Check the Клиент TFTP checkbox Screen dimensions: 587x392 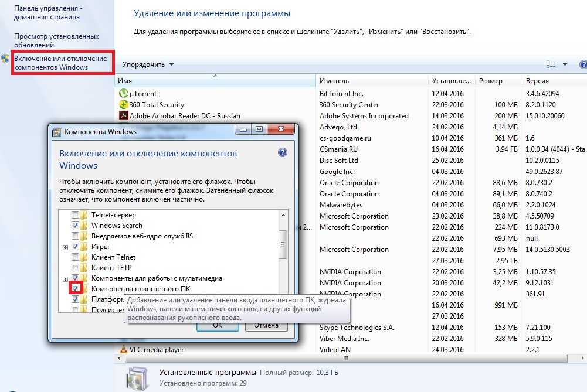[x=75, y=268]
